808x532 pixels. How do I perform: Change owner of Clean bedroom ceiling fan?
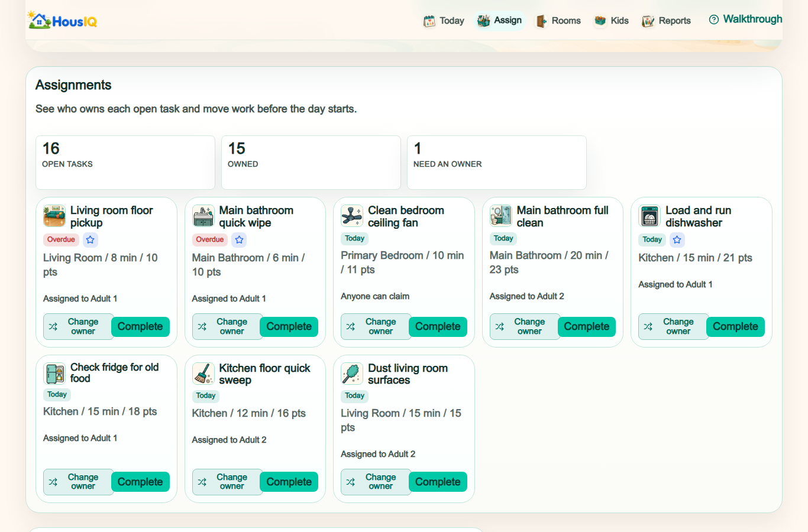click(376, 326)
